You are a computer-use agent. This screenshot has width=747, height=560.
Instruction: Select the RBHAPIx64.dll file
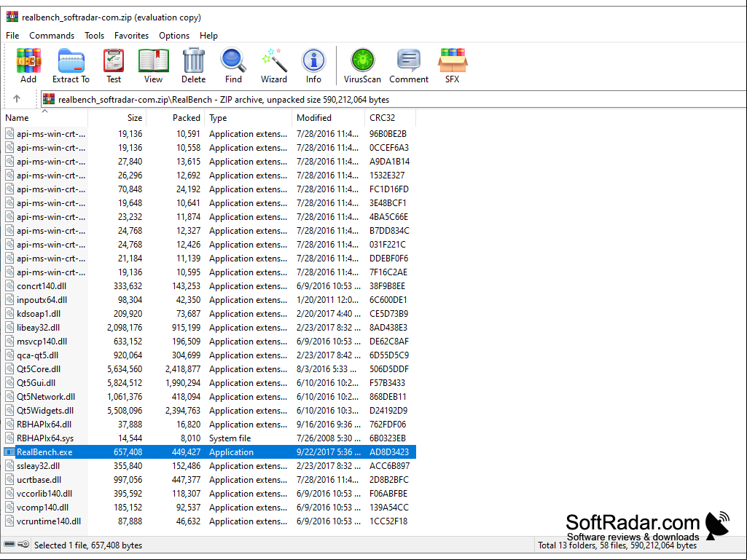44,425
